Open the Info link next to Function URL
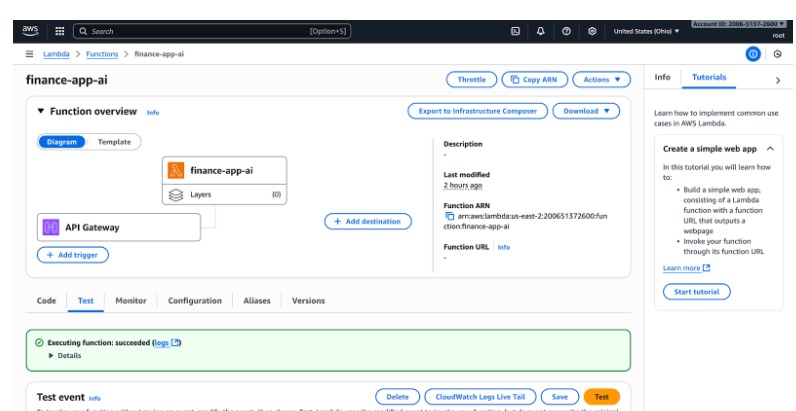Image resolution: width=796 pixels, height=411 pixels. pos(504,247)
